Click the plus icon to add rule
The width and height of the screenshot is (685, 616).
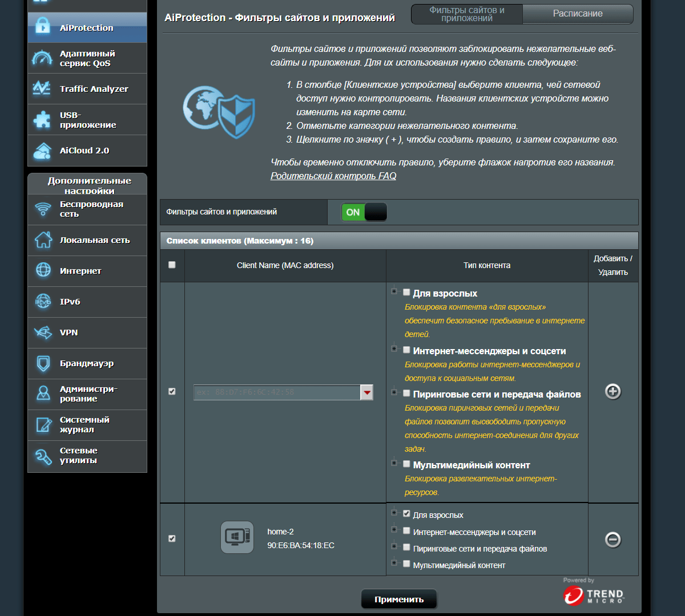point(613,391)
